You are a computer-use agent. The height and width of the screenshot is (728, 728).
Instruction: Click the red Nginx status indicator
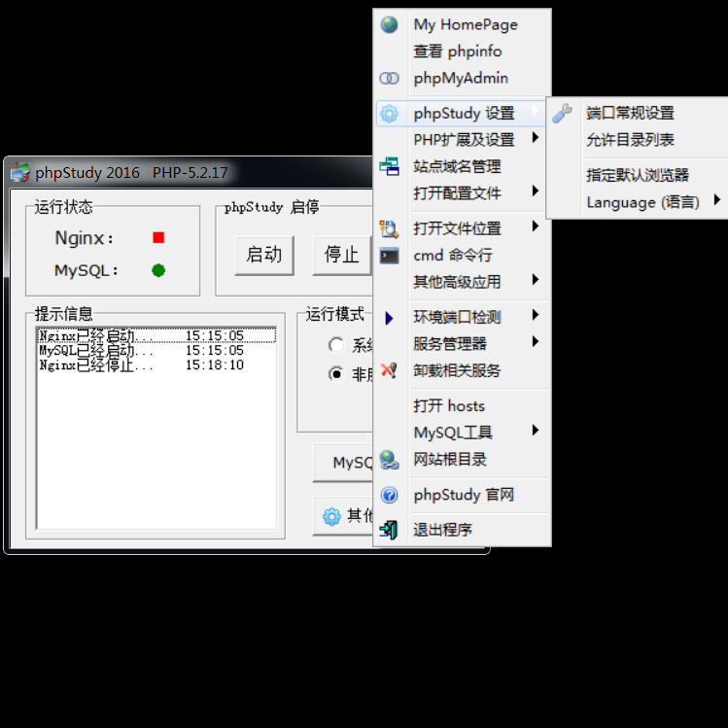pos(158,238)
